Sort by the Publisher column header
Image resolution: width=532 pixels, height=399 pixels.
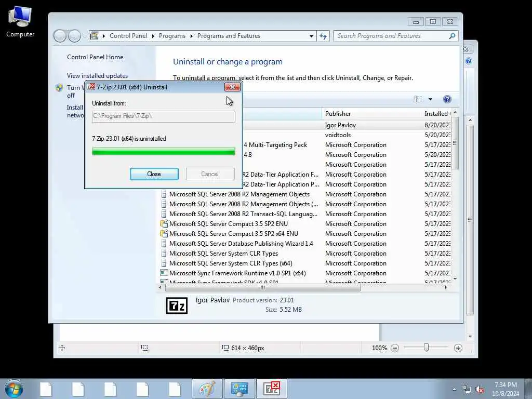pos(371,114)
